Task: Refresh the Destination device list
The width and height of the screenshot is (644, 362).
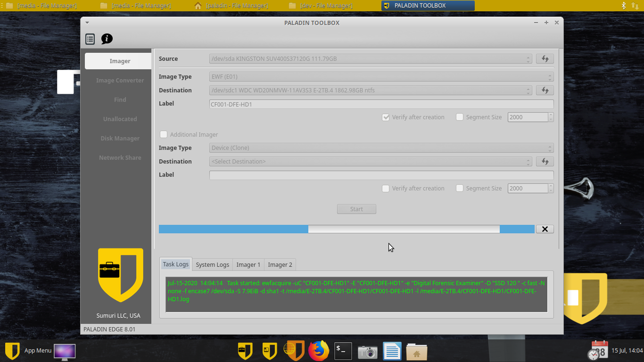Action: click(x=545, y=90)
